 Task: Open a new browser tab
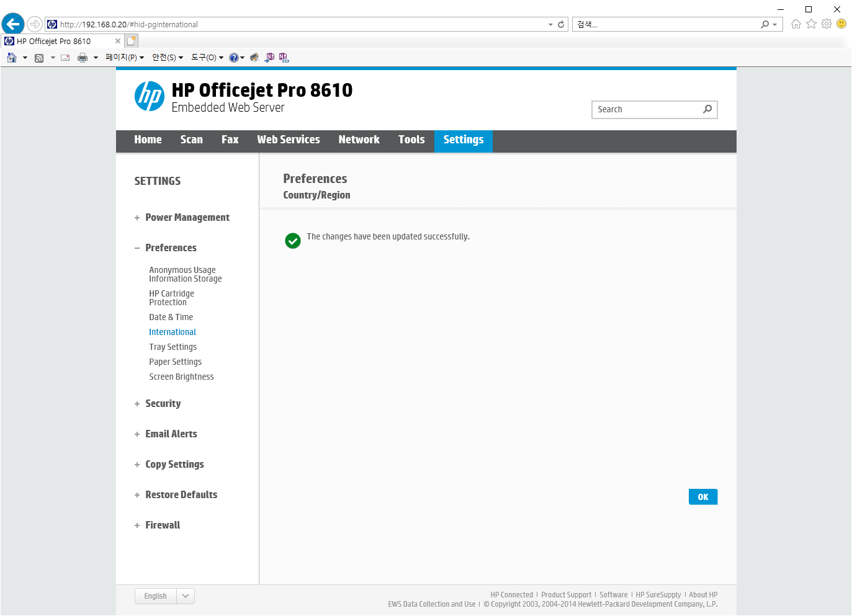(x=131, y=41)
